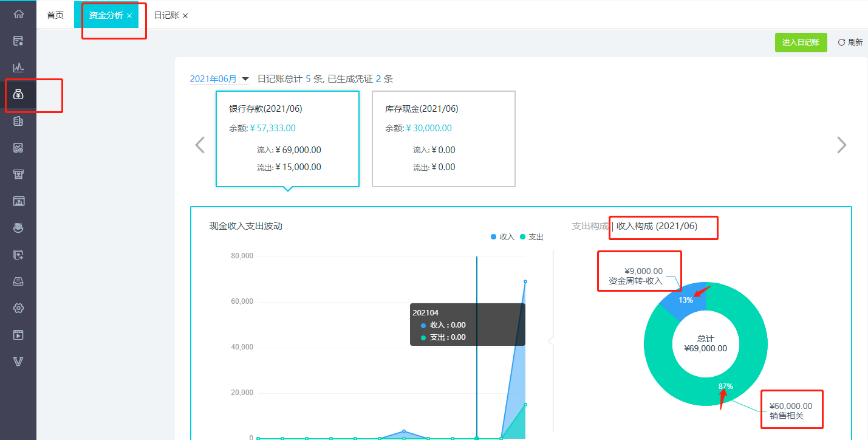The height and width of the screenshot is (440, 868).
Task: Open the 2021年06月 month dropdown
Action: point(219,79)
